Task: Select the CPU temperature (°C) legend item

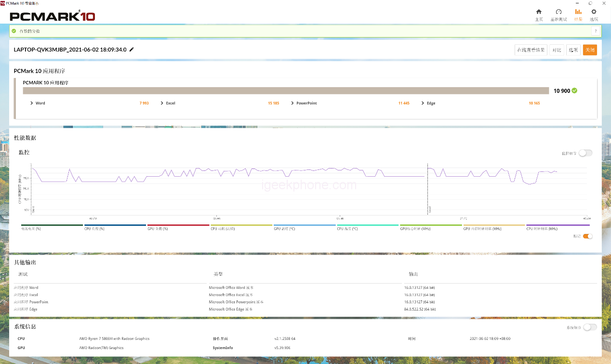Action: (368, 227)
